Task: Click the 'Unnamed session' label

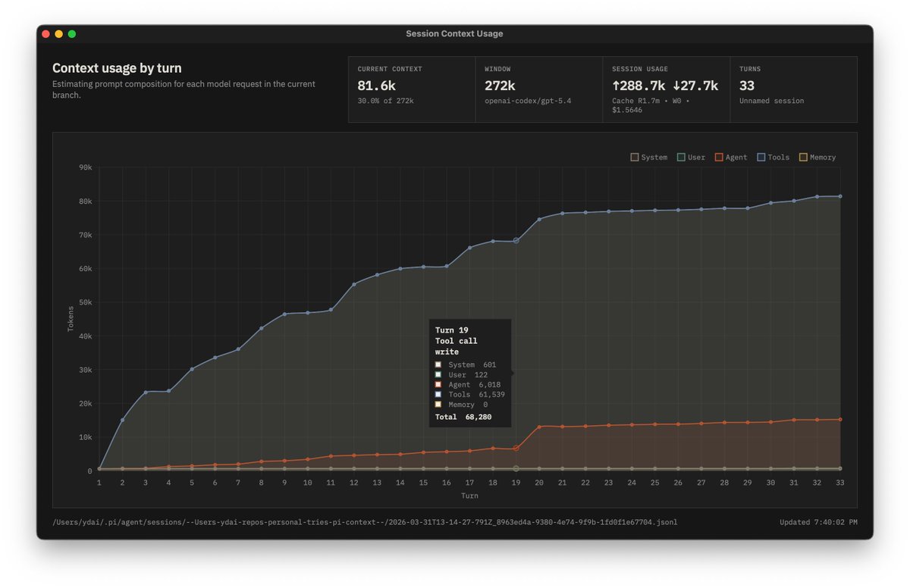Action: click(772, 101)
